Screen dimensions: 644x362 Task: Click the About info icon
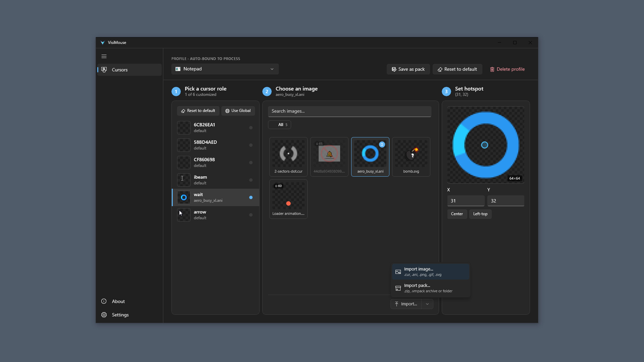104,301
